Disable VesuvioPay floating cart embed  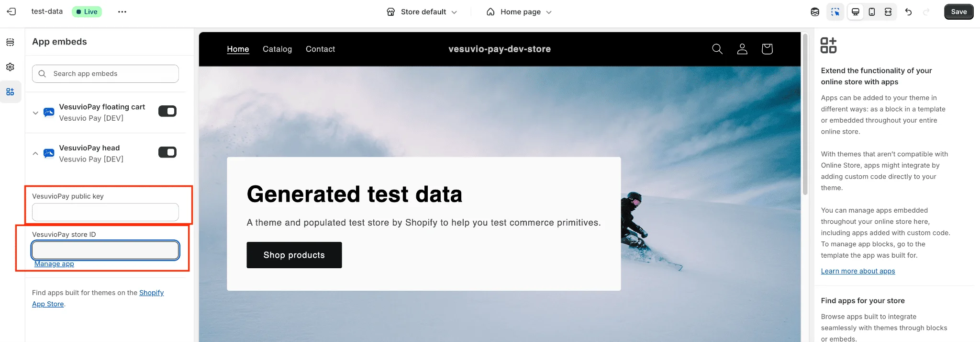tap(167, 111)
